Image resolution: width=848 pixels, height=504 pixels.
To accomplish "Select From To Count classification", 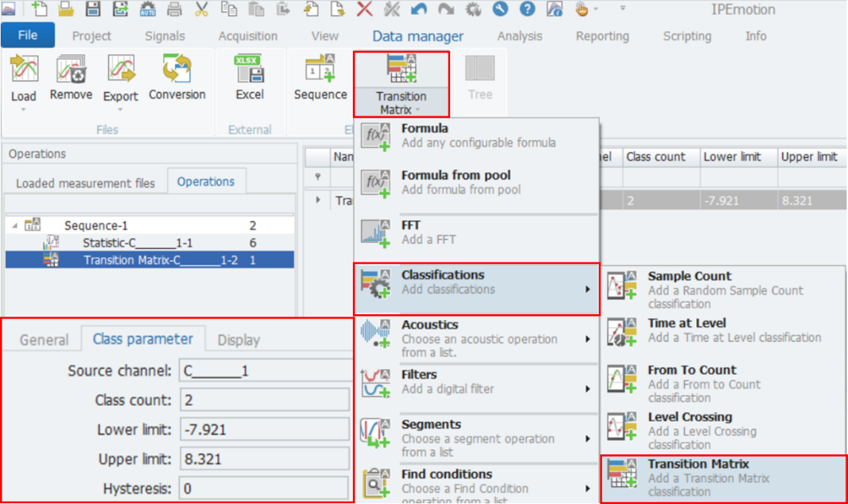I will click(x=723, y=383).
